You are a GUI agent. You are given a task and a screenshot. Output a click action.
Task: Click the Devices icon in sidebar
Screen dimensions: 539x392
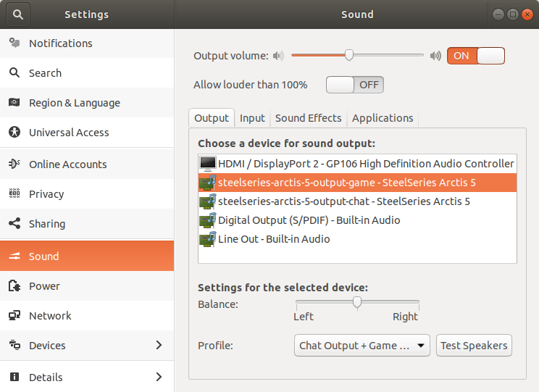(14, 345)
